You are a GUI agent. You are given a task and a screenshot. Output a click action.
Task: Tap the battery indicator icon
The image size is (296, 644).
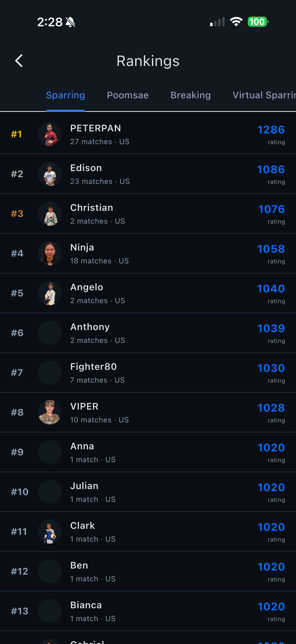258,22
